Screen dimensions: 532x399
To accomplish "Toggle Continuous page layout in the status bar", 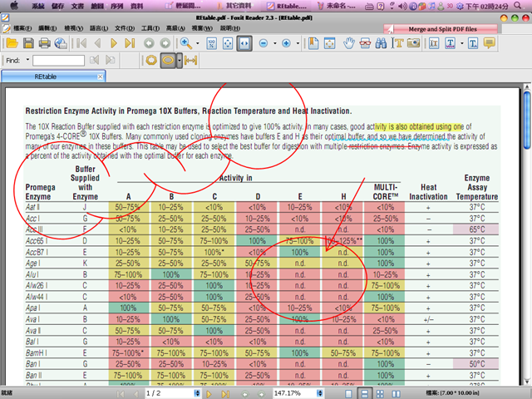I will tap(364, 393).
